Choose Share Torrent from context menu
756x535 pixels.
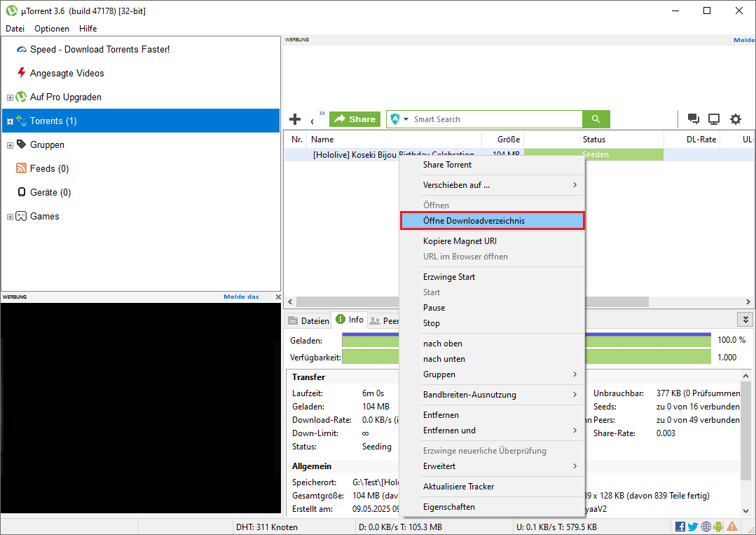click(493, 165)
